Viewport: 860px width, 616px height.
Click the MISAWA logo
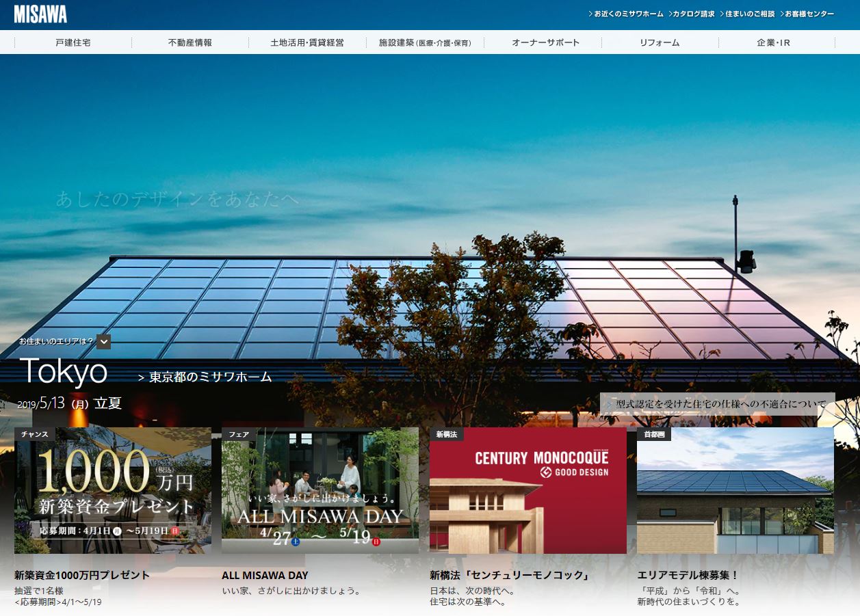point(40,14)
